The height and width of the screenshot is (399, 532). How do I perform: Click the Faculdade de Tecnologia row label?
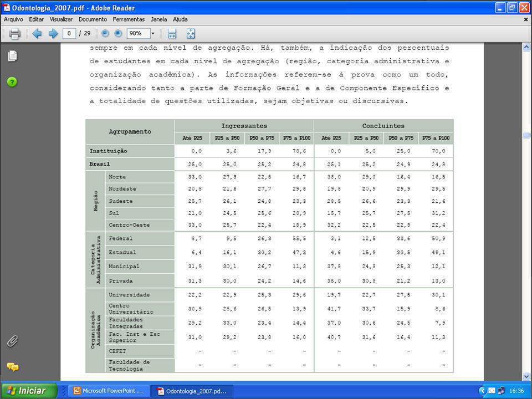point(129,365)
